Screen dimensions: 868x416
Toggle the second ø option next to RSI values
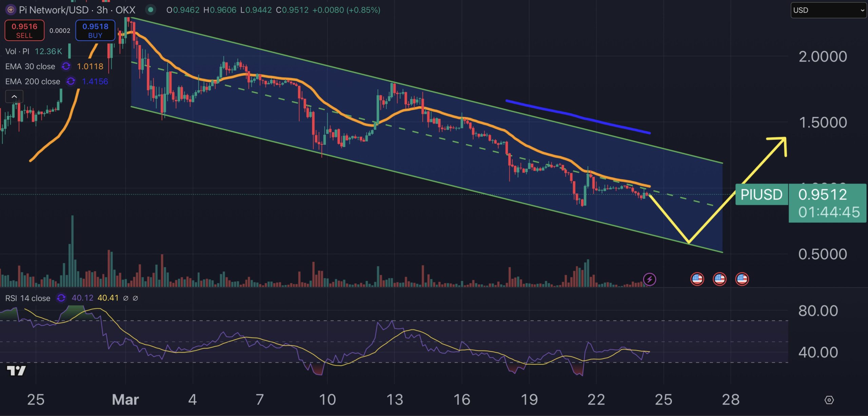click(x=136, y=298)
